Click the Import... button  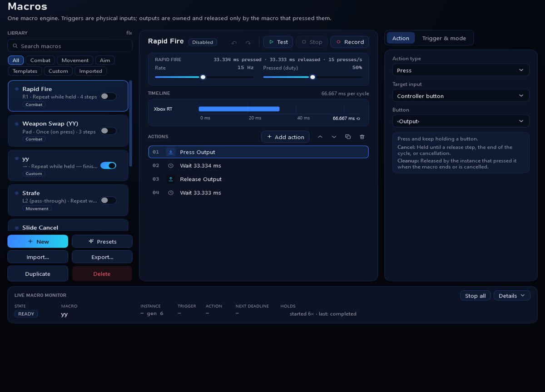coord(38,257)
